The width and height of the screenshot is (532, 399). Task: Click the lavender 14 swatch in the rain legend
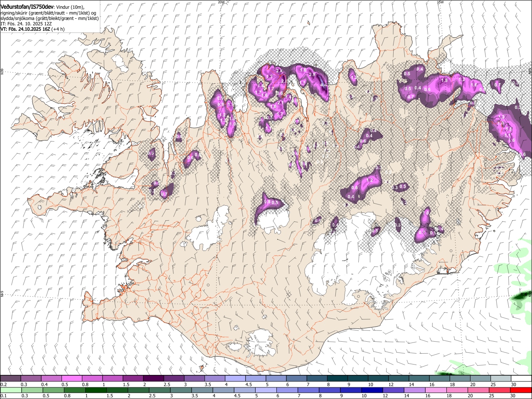(415, 390)
